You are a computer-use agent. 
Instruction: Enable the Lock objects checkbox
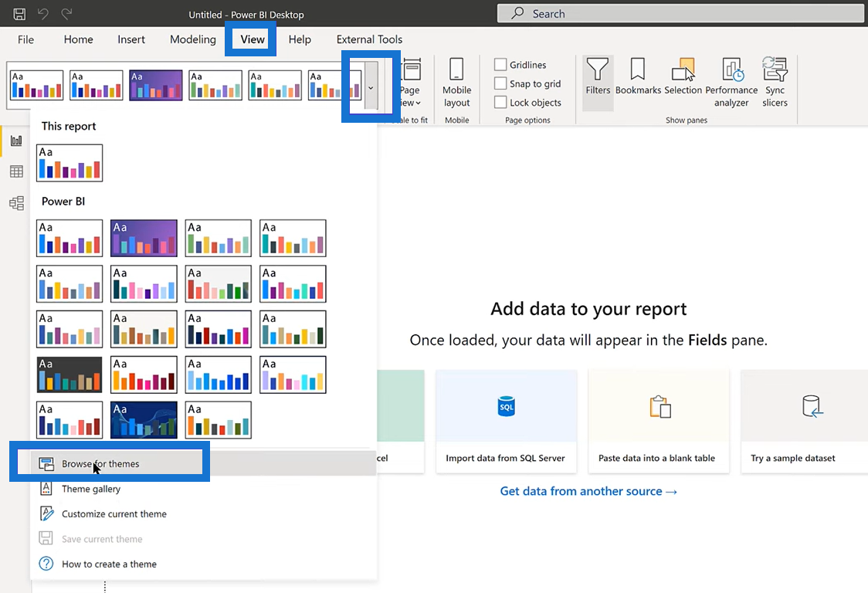(x=500, y=103)
